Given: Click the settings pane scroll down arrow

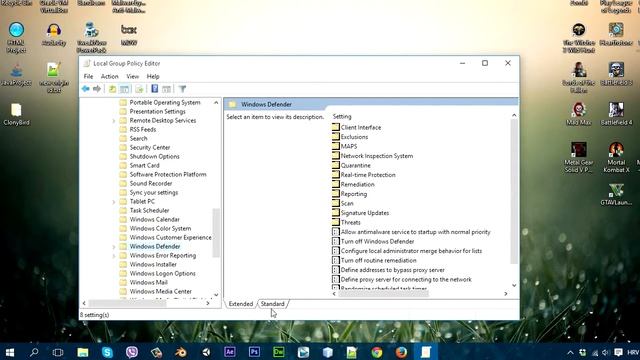Looking at the screenshot, I should coord(514,285).
